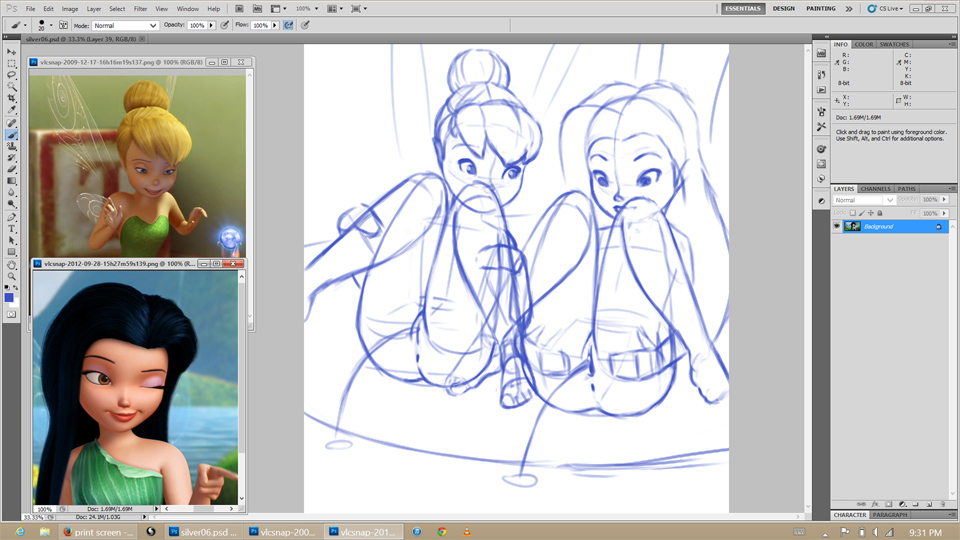Toggle lock transparent pixels
Screen dimensions: 960x540
(x=853, y=213)
